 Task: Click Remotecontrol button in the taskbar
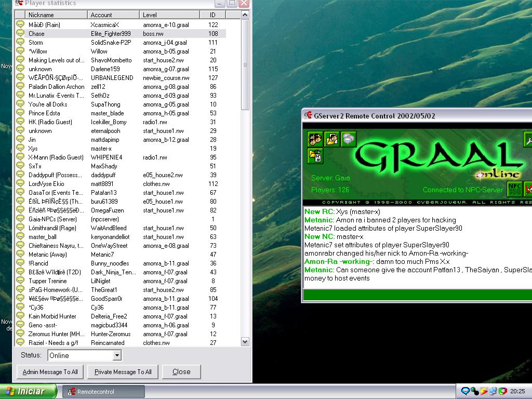pyautogui.click(x=103, y=391)
